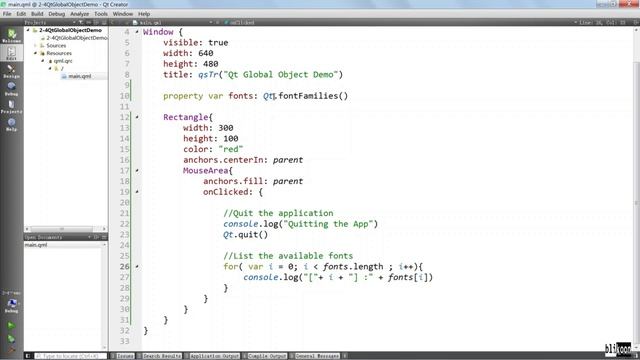Open the Build menu
Screen dimensions: 640x360
pyautogui.click(x=37, y=14)
